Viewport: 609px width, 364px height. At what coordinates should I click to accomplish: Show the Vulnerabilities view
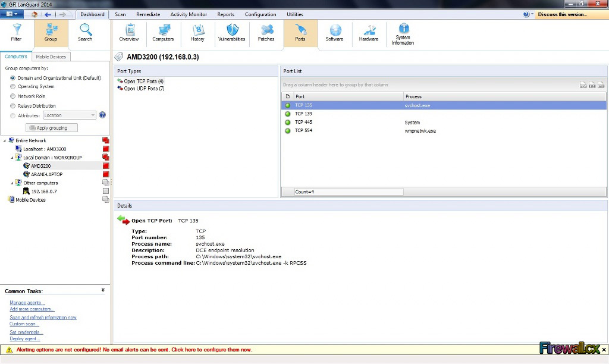tap(231, 33)
